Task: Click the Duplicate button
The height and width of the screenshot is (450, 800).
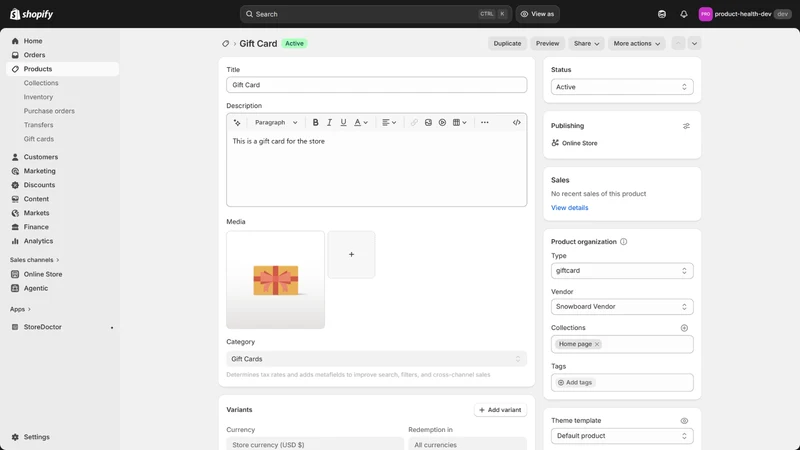Action: pos(507,43)
